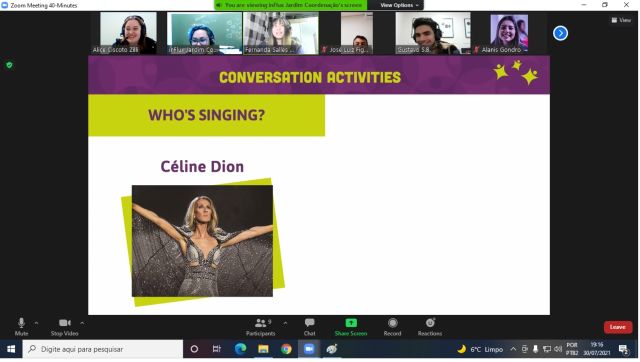Open Microsoft Edge from the taskbar
Image resolution: width=640 pixels, height=362 pixels.
coord(240,349)
